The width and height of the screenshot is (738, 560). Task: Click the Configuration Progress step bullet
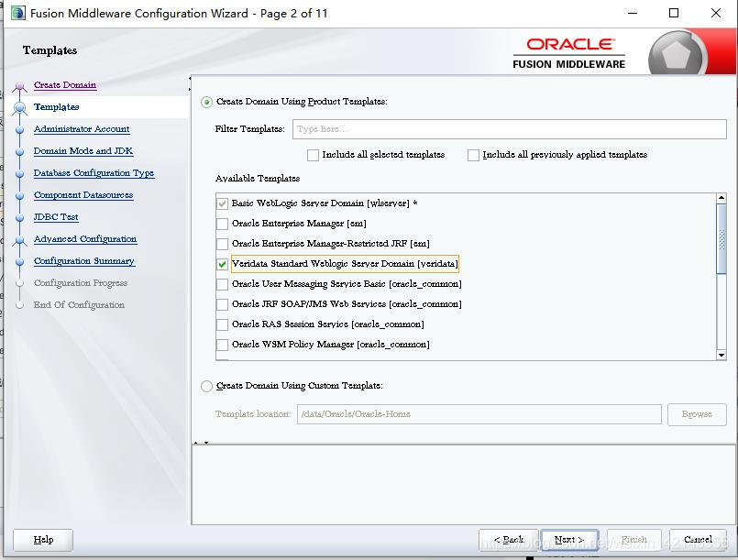pos(20,283)
